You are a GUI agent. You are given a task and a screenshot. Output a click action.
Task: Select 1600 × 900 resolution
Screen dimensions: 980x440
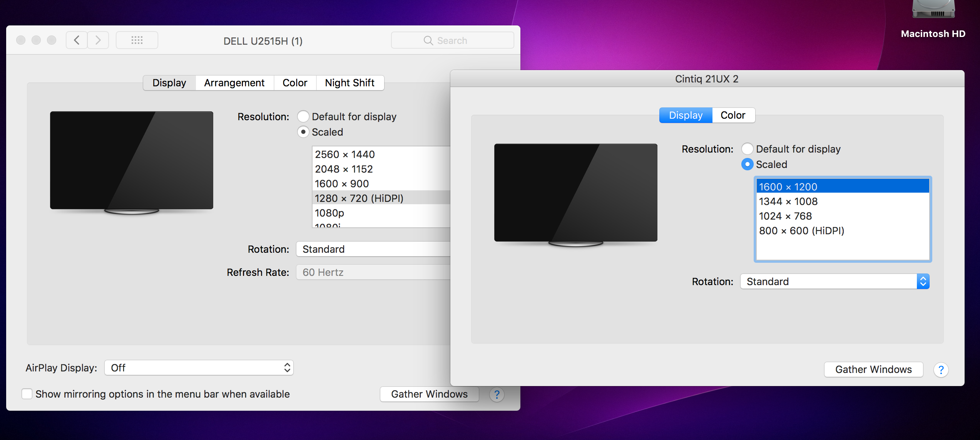coord(381,183)
